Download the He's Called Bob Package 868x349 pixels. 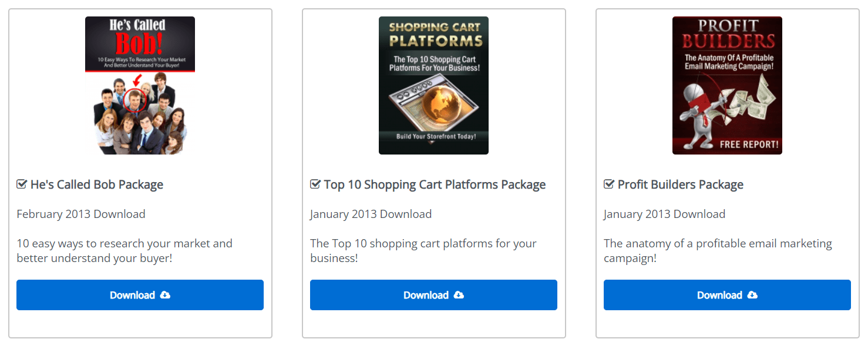tap(140, 295)
